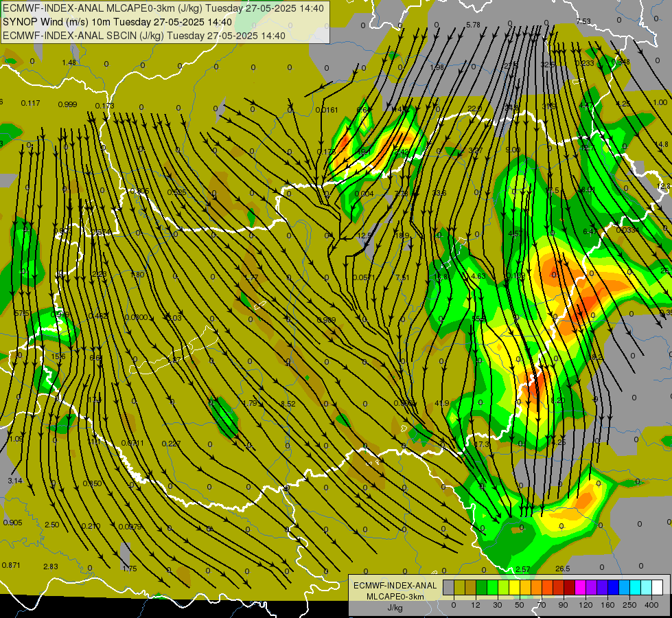Click the map value '0.999'
Viewport: 672px width, 618px height.
click(x=67, y=105)
